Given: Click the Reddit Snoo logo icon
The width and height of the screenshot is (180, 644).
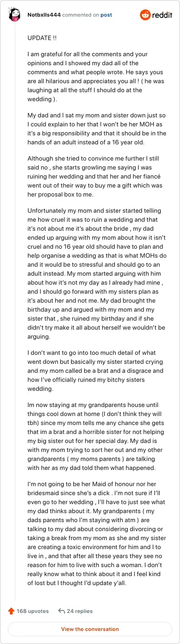Looking at the screenshot, I should [x=146, y=15].
